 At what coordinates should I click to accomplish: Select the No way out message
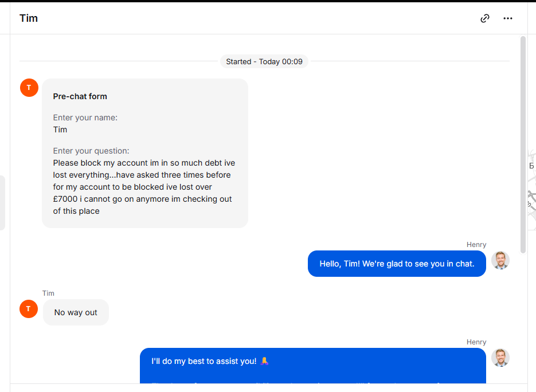[x=76, y=312]
